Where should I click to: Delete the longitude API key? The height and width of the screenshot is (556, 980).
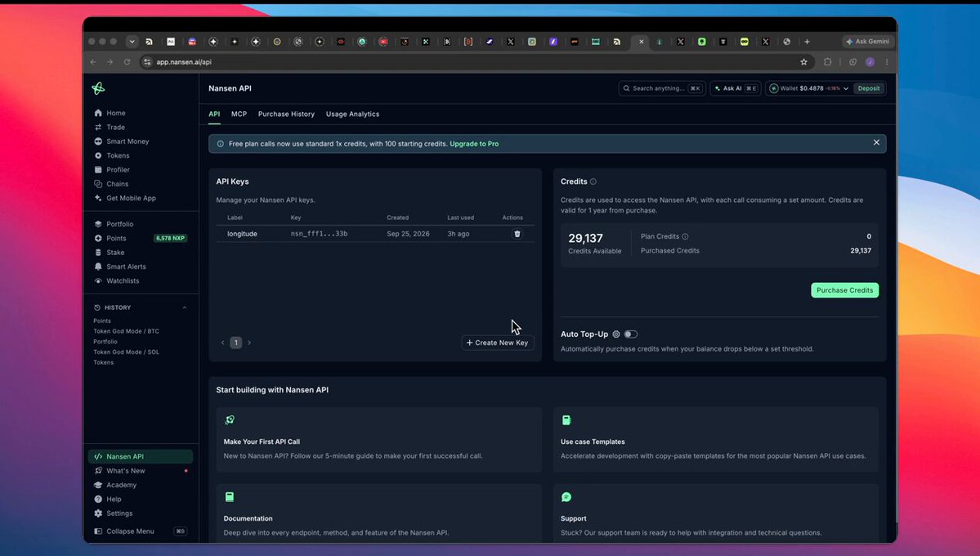pyautogui.click(x=517, y=234)
